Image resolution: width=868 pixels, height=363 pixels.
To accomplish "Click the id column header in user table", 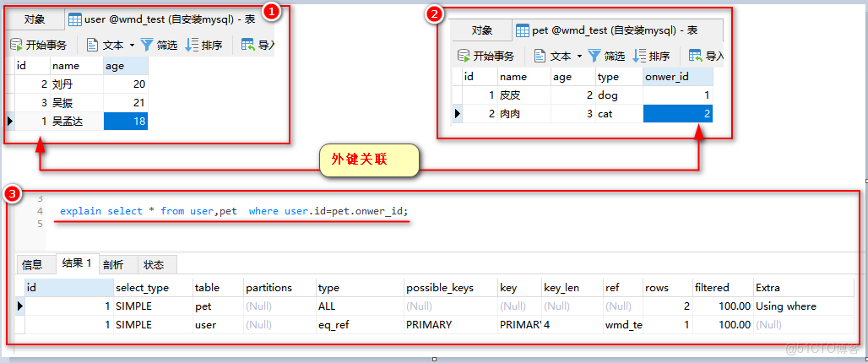I will pos(32,66).
